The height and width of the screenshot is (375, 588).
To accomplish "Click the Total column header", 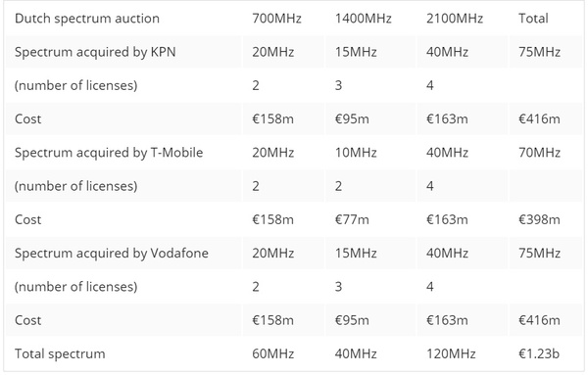I will pos(533,19).
